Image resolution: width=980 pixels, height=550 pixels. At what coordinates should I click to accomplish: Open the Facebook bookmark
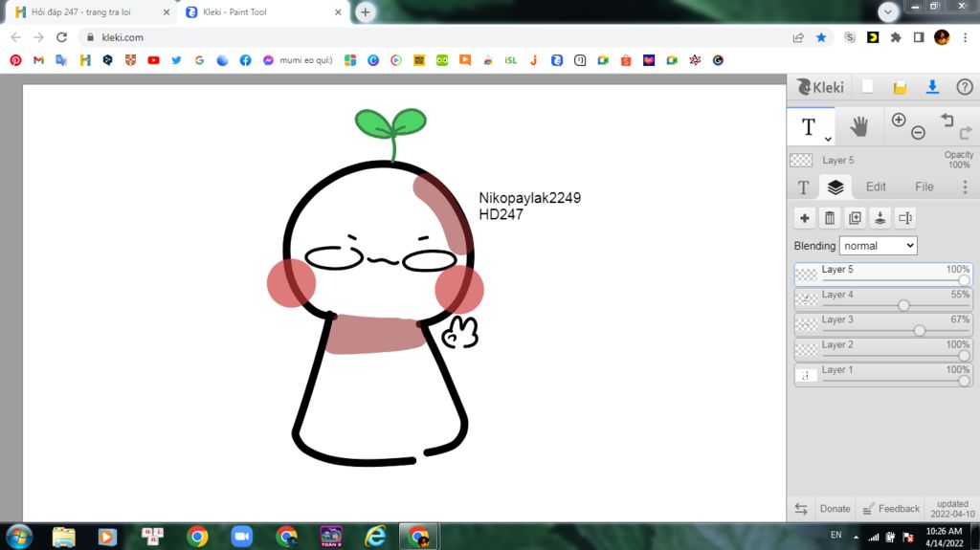click(x=245, y=60)
